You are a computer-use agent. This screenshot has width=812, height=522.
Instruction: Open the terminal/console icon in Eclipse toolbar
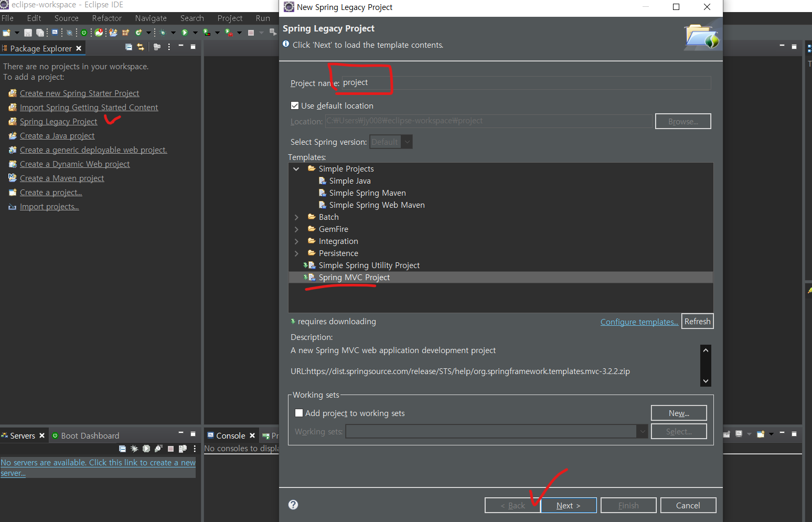click(55, 32)
